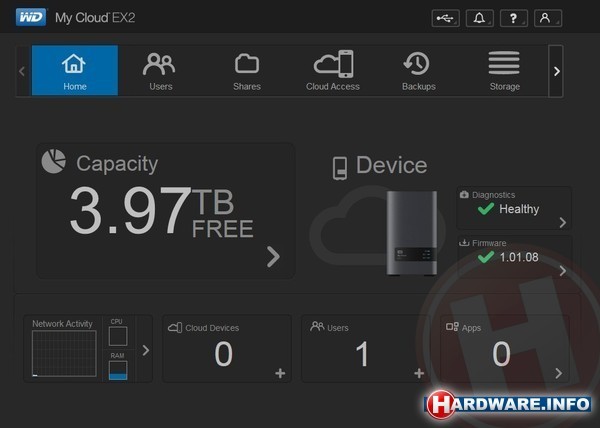Expand Network Activity chevron
This screenshot has width=600, height=428.
[x=146, y=350]
